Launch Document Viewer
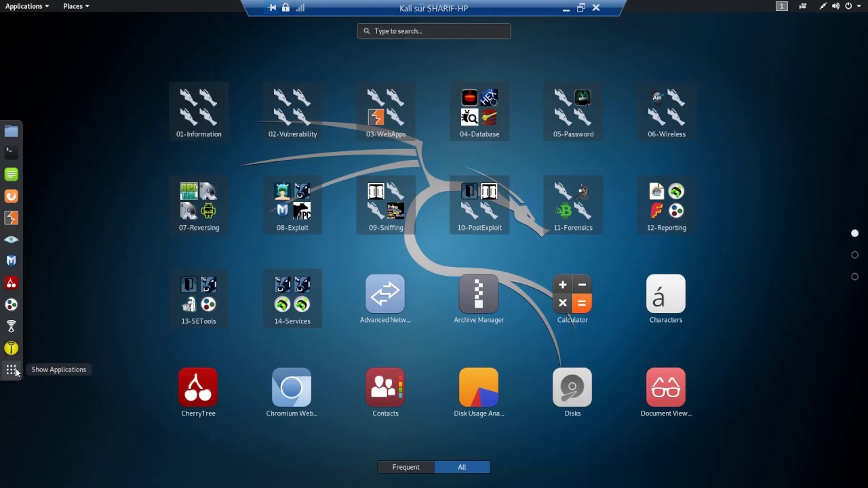This screenshot has width=868, height=488. [666, 392]
